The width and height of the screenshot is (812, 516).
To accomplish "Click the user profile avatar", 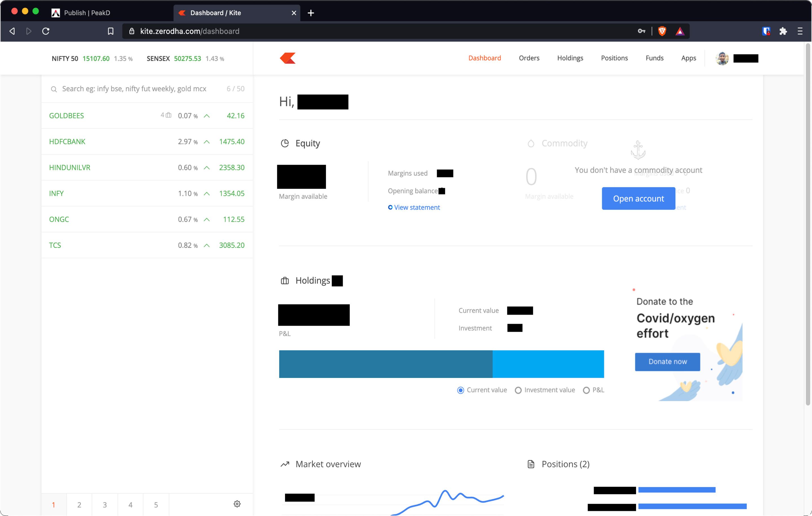I will (x=722, y=58).
